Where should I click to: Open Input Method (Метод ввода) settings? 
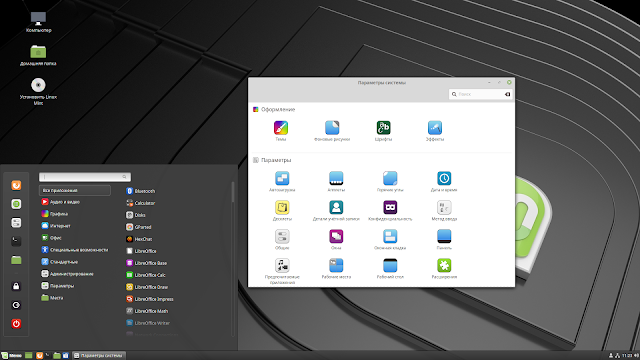click(x=444, y=210)
